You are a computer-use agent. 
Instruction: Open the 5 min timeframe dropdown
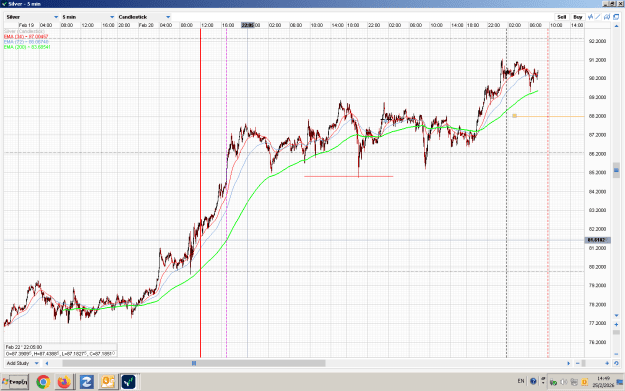point(88,17)
